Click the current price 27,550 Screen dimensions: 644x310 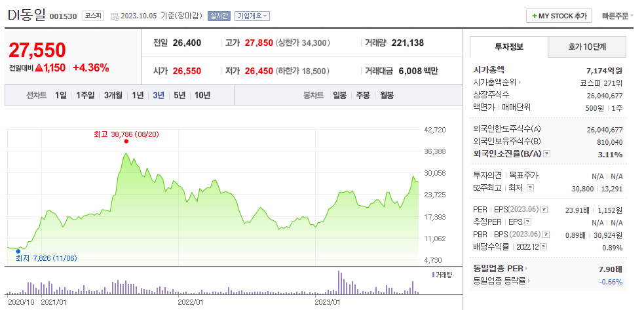pyautogui.click(x=37, y=50)
